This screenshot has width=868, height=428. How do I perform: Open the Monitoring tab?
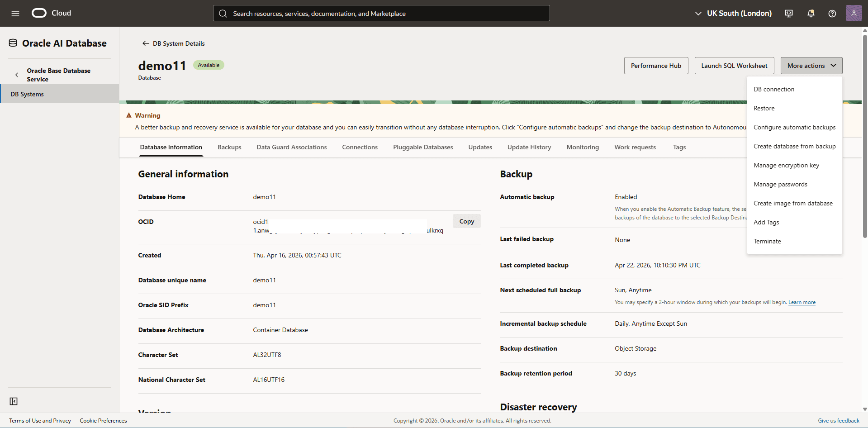coord(583,147)
